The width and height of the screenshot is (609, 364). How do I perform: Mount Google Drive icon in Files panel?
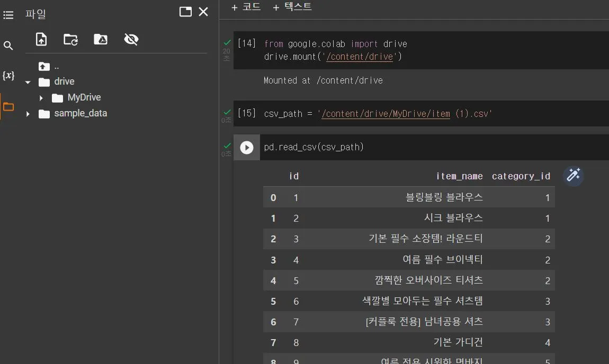pos(101,39)
